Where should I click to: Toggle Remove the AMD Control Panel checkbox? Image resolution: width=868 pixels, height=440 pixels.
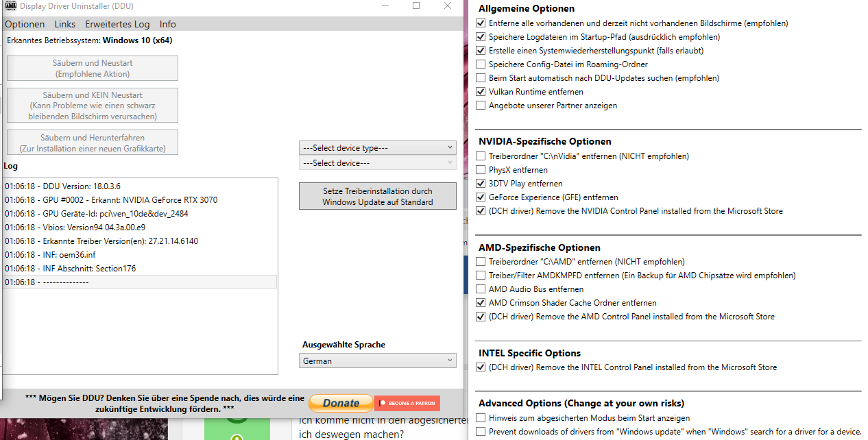click(x=481, y=317)
